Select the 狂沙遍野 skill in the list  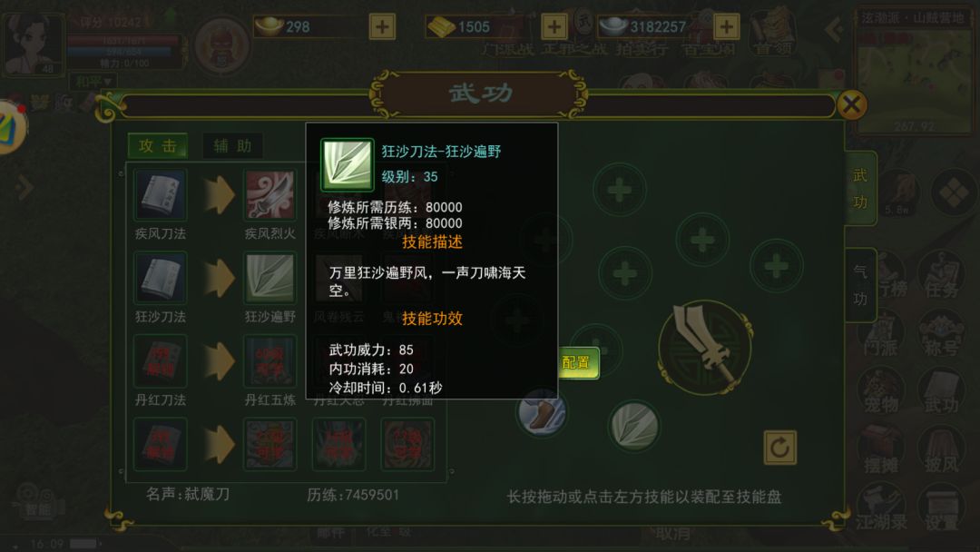269,278
